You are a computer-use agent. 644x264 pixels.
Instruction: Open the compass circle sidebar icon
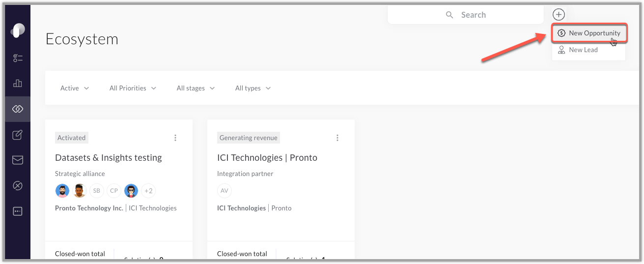click(18, 186)
